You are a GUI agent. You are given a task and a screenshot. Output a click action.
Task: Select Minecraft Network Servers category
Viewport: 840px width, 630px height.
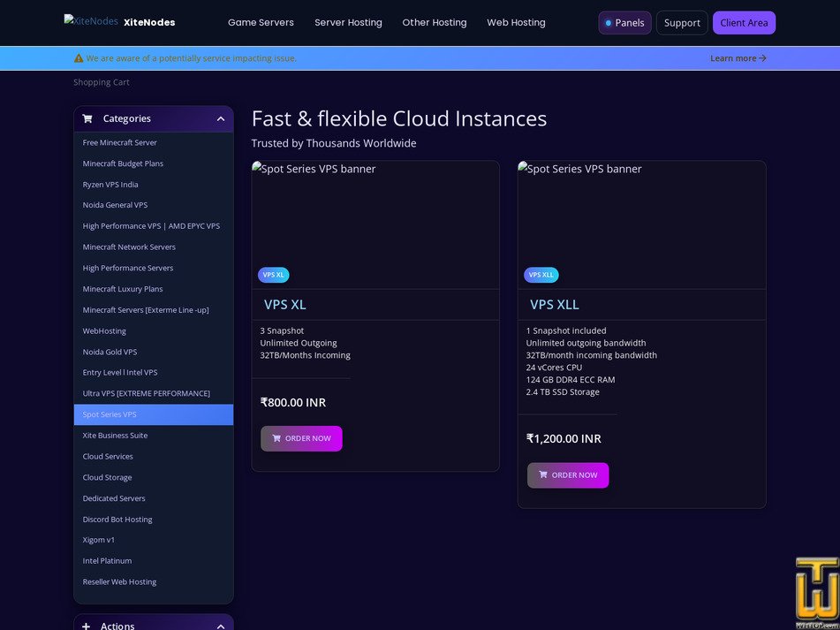(x=153, y=247)
